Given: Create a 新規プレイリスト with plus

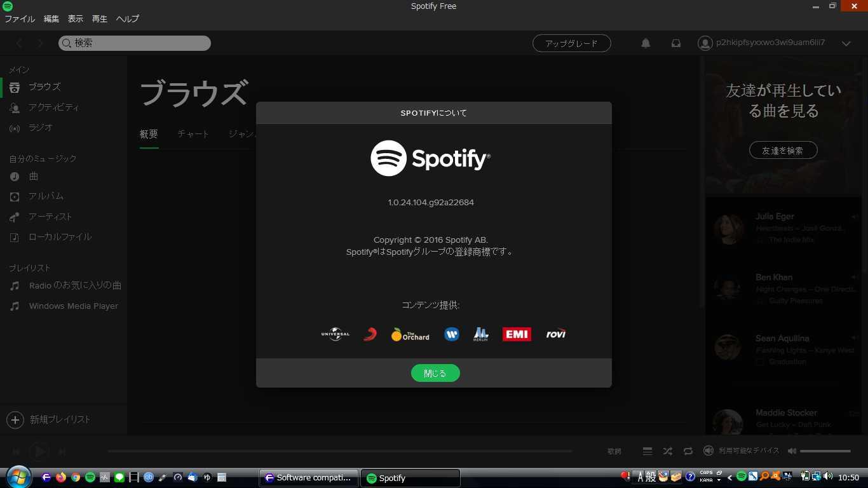Looking at the screenshot, I should (x=15, y=419).
